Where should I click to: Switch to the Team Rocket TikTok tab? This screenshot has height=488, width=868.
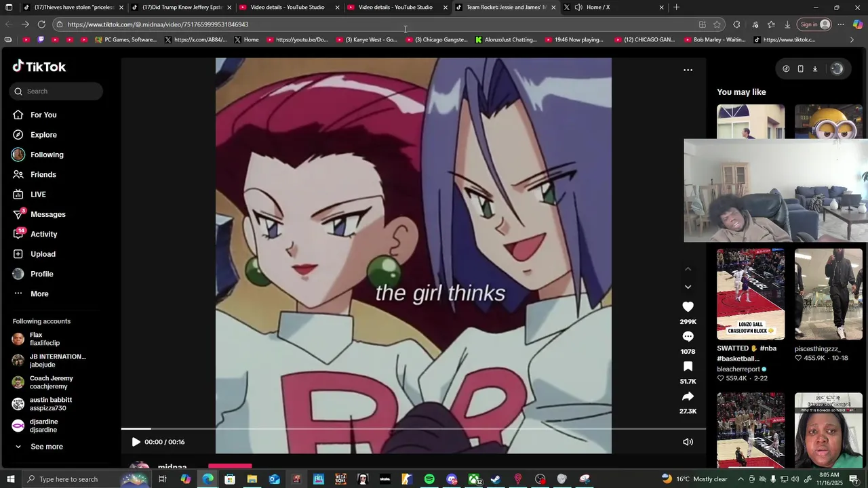[x=506, y=7]
